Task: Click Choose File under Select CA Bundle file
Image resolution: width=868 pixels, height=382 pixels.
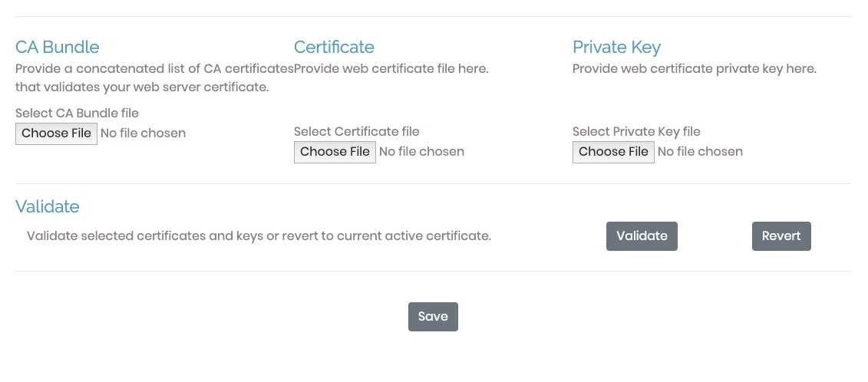Action: [x=57, y=133]
